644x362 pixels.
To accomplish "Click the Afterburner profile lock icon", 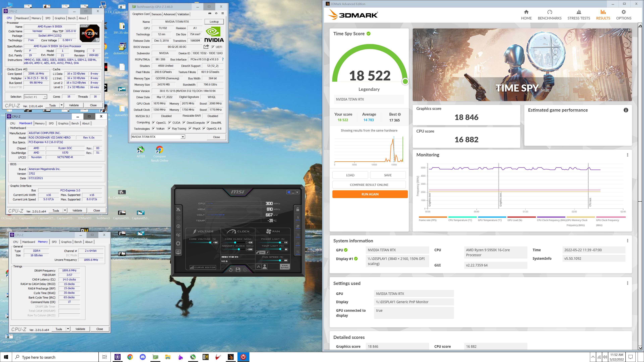I will pos(298,209).
